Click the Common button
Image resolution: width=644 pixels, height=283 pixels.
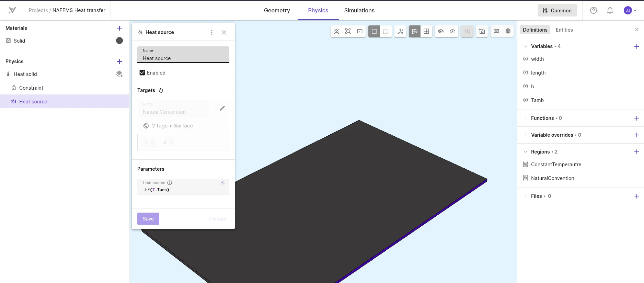click(557, 10)
